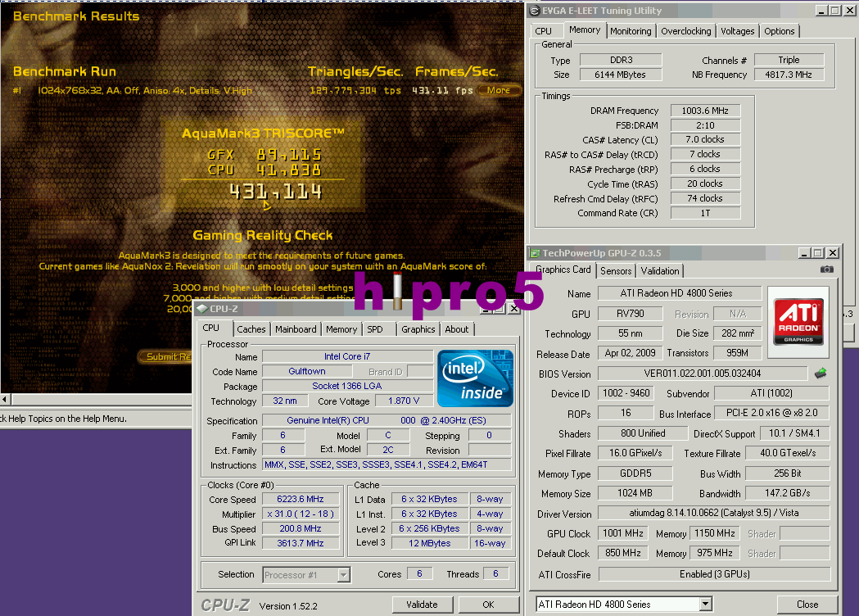The image size is (859, 616).
Task: Click the GPU-Z screenshot camera icon
Action: pos(827,269)
